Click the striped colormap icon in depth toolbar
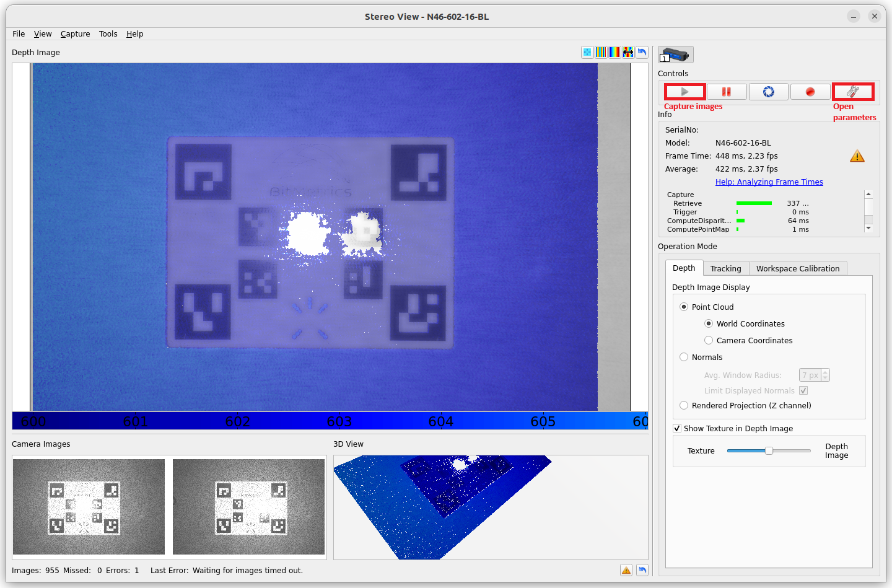The image size is (892, 588). click(x=601, y=52)
